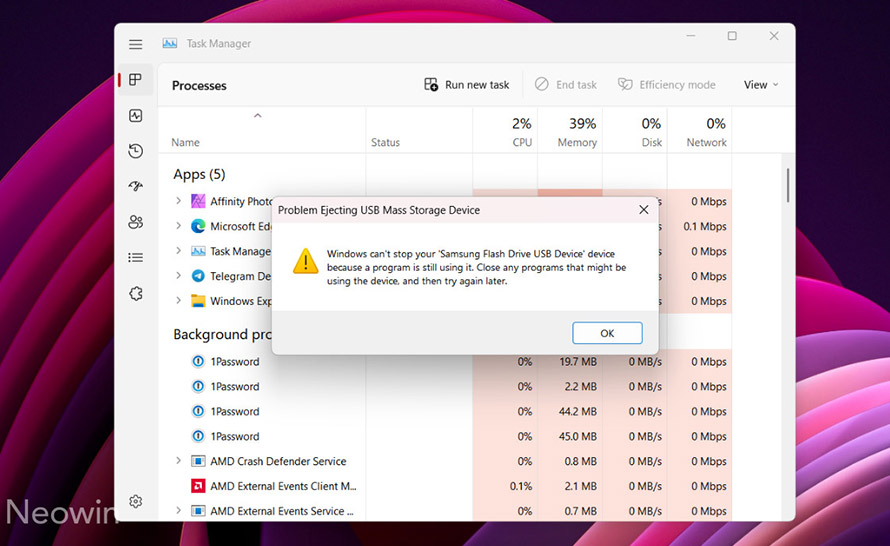The image size is (890, 546).
Task: Expand the Telegram Desktop process group
Action: click(x=178, y=276)
